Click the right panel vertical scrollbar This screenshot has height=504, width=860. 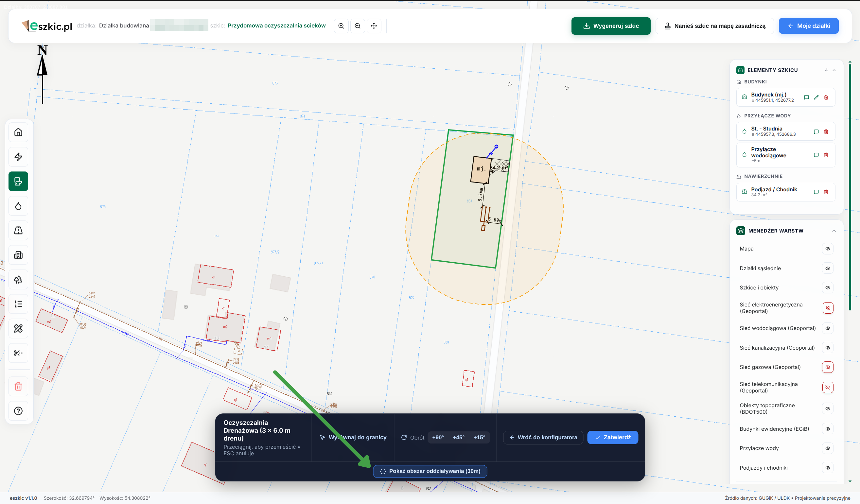coord(850,187)
